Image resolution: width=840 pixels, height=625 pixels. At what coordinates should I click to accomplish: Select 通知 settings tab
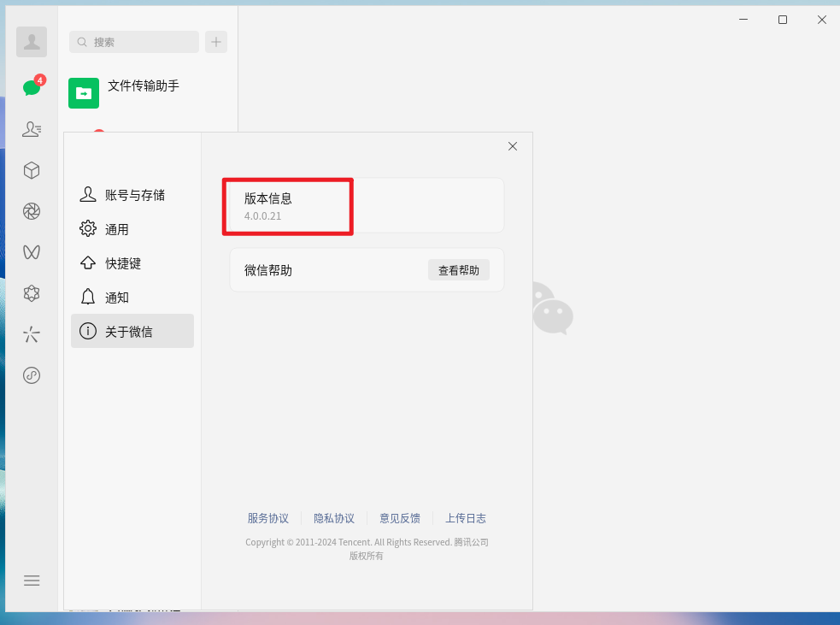pyautogui.click(x=132, y=298)
